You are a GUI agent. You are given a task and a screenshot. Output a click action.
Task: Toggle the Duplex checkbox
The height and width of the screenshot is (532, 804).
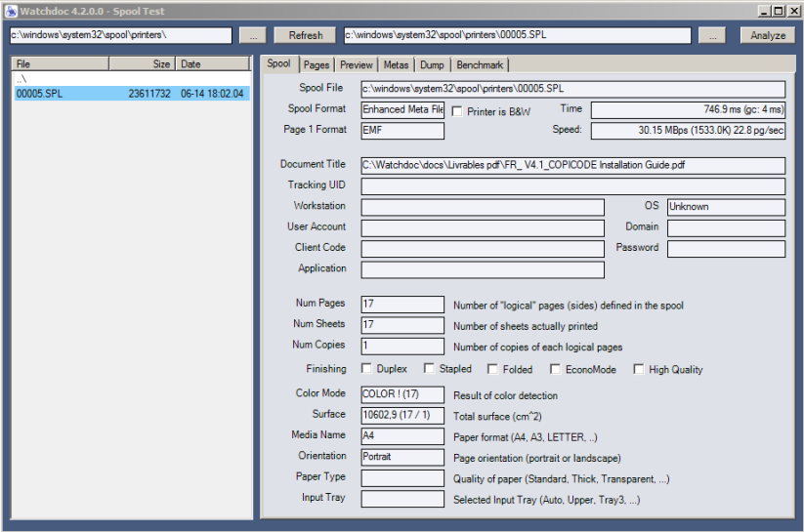point(367,369)
